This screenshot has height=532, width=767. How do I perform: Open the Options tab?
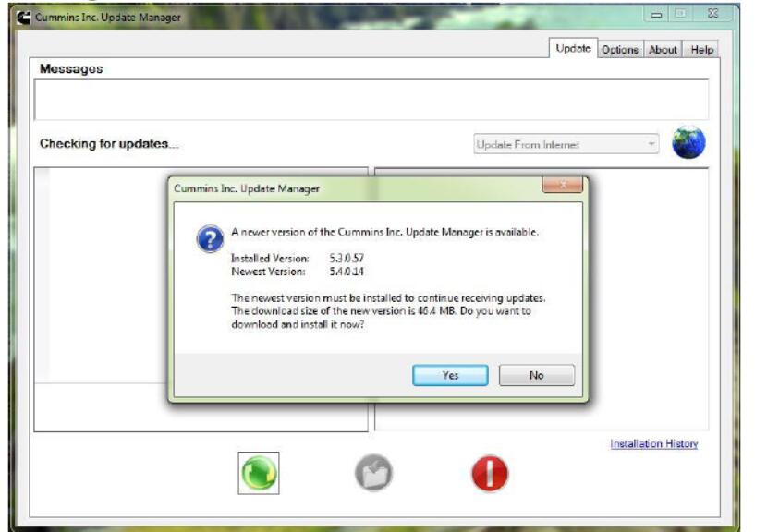(620, 49)
